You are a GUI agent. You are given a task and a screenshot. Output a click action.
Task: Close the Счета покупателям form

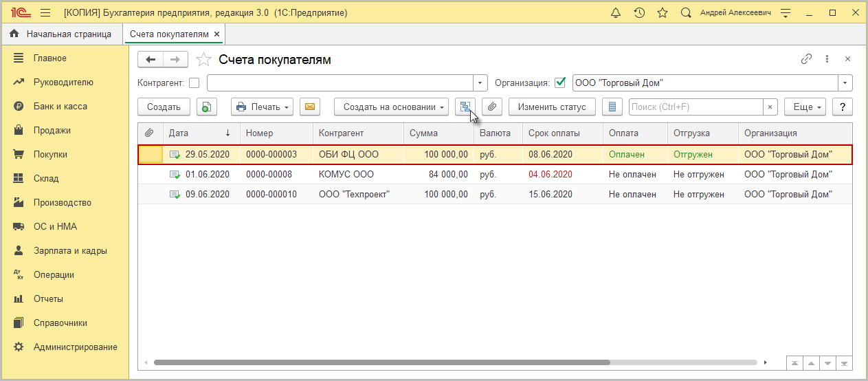847,59
